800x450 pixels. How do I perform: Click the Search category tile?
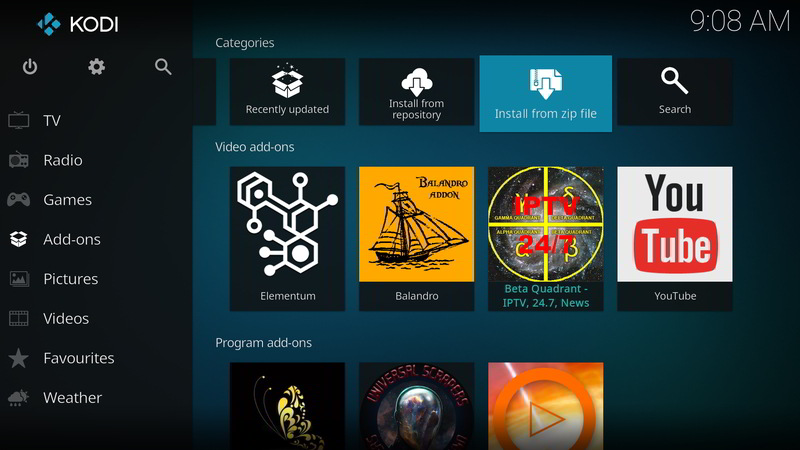tap(674, 91)
